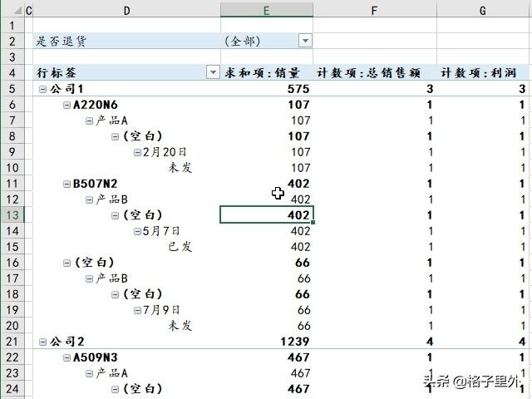This screenshot has width=532, height=399.
Task: Open the 是否退货 filter dropdown
Action: [x=305, y=41]
